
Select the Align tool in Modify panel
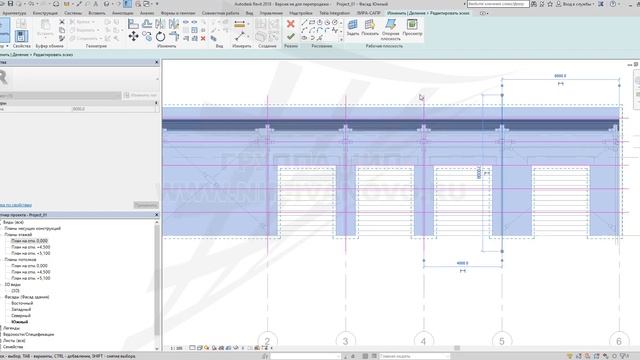[x=133, y=24]
